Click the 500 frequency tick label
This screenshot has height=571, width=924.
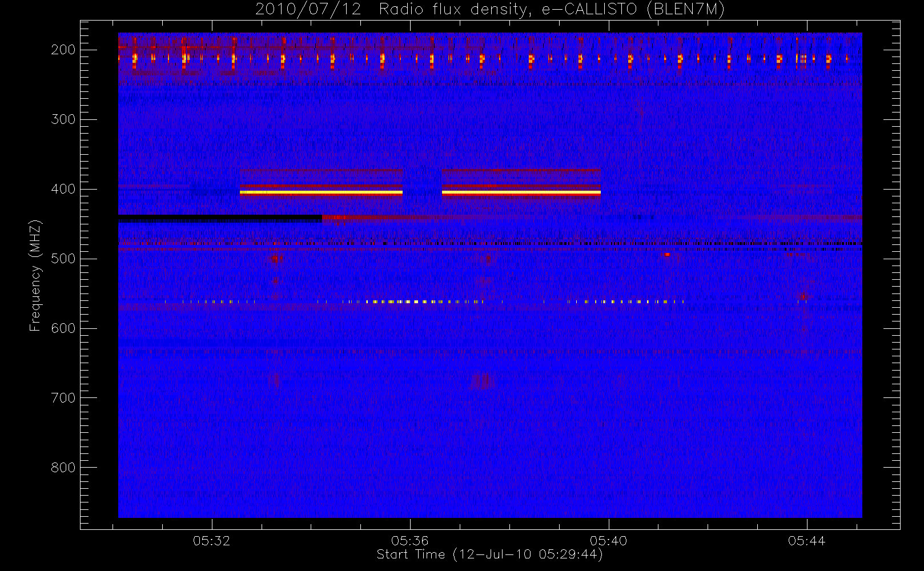click(63, 259)
